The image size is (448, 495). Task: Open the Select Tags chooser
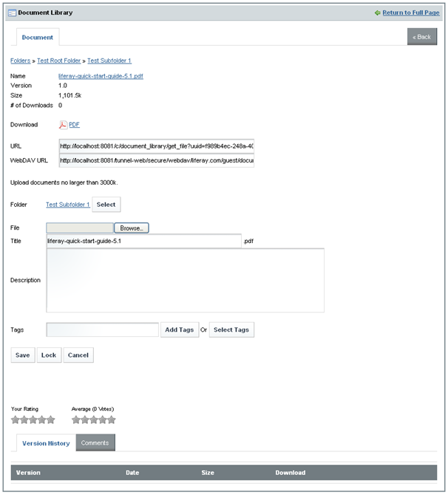(x=231, y=330)
